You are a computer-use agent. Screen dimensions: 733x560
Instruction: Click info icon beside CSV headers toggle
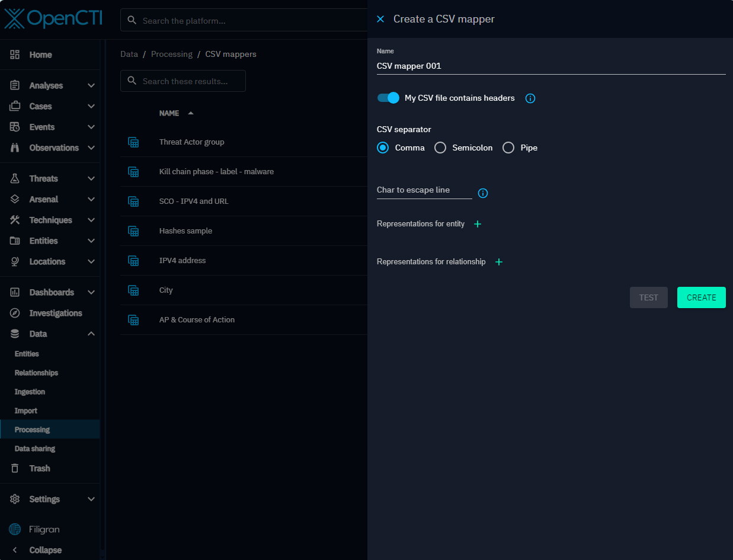coord(530,98)
